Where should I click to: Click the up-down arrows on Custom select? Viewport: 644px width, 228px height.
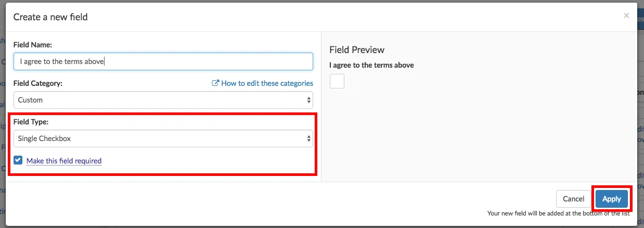[x=309, y=100]
